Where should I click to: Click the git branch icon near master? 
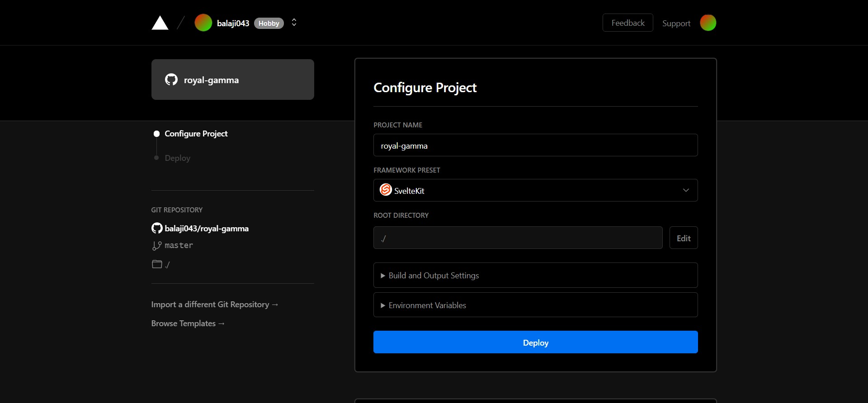[157, 246]
